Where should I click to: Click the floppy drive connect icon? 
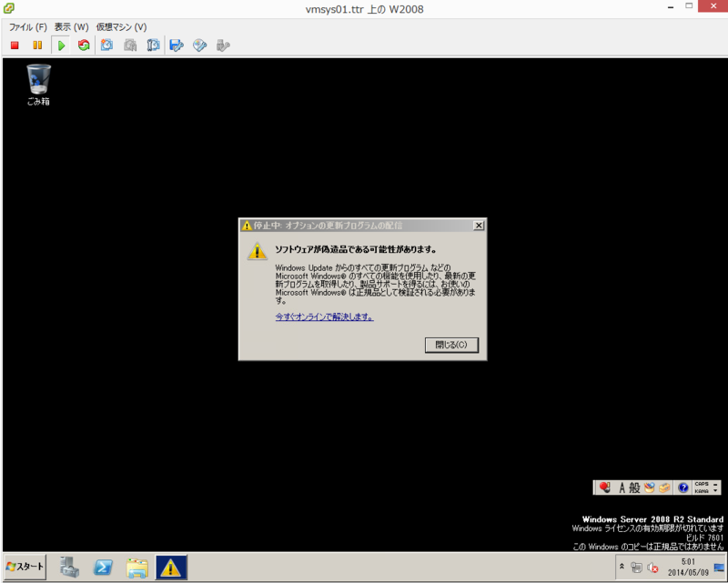[x=177, y=45]
